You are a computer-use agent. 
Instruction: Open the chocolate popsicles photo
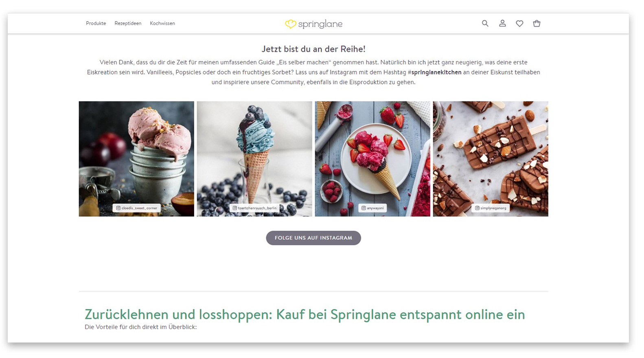coord(491,159)
